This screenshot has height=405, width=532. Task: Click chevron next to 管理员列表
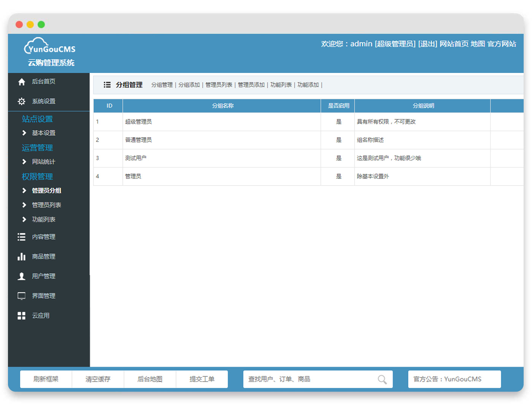click(24, 205)
